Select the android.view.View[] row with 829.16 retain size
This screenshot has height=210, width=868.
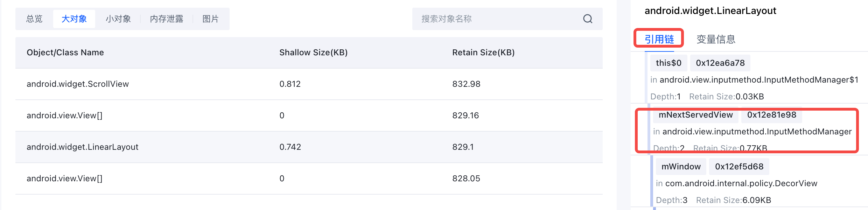coord(309,115)
